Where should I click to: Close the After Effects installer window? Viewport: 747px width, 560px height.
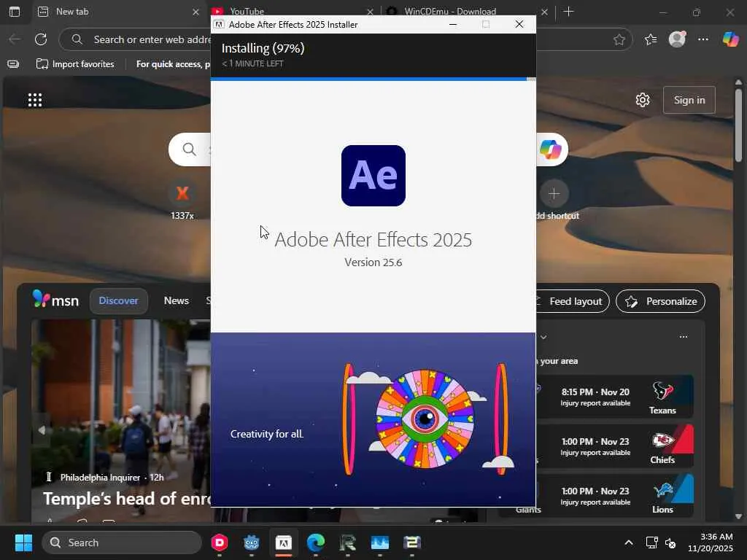(x=519, y=24)
